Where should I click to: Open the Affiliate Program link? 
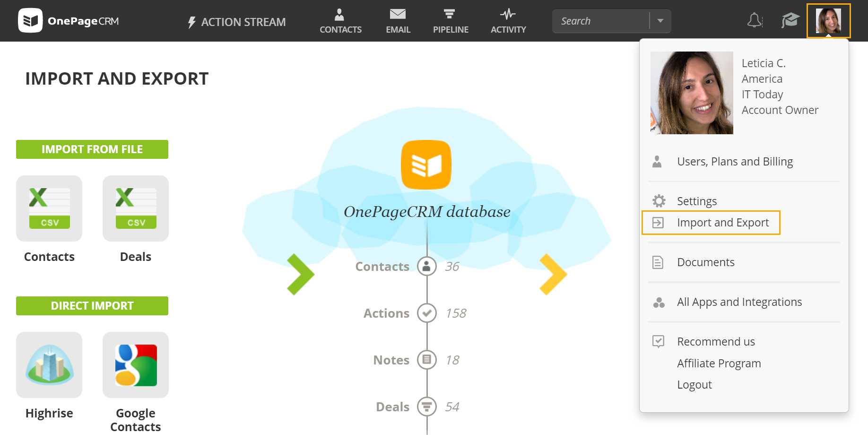(719, 364)
